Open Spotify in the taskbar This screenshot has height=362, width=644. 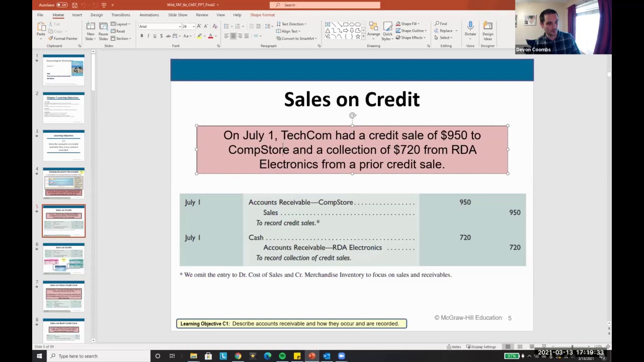[x=282, y=356]
